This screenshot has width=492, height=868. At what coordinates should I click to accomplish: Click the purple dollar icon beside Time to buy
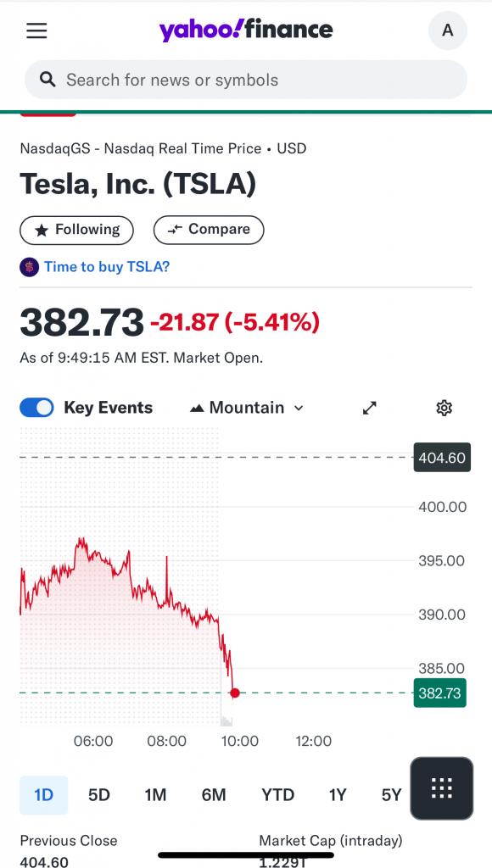point(30,267)
